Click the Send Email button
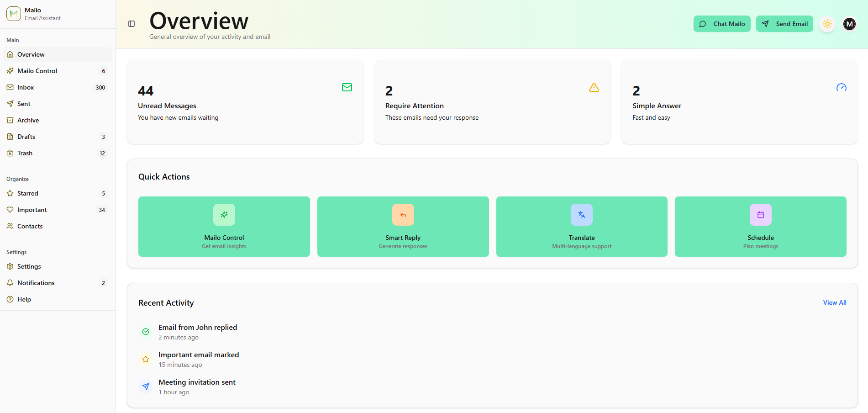868x413 pixels. (784, 24)
